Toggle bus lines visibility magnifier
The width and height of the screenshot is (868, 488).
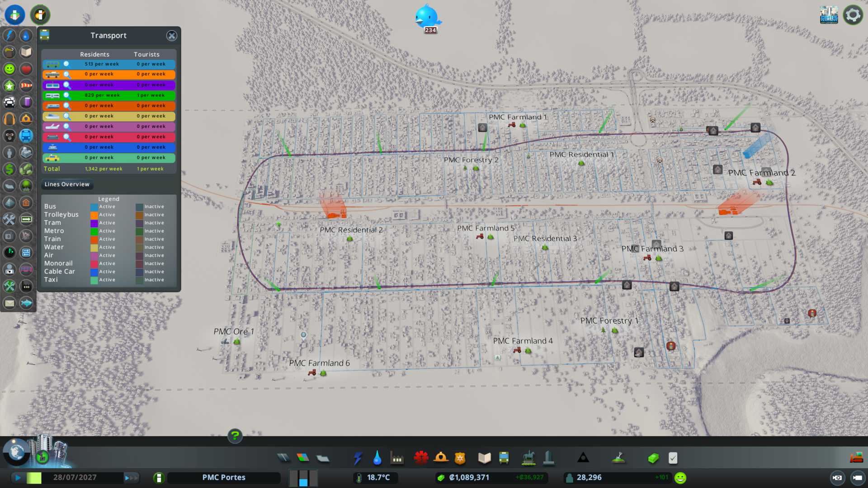(66, 64)
